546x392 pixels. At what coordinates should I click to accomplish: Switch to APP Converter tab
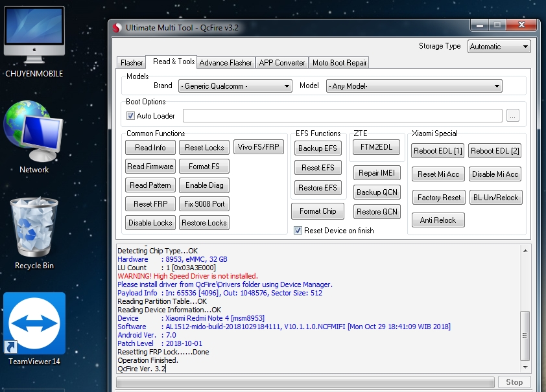tap(281, 63)
